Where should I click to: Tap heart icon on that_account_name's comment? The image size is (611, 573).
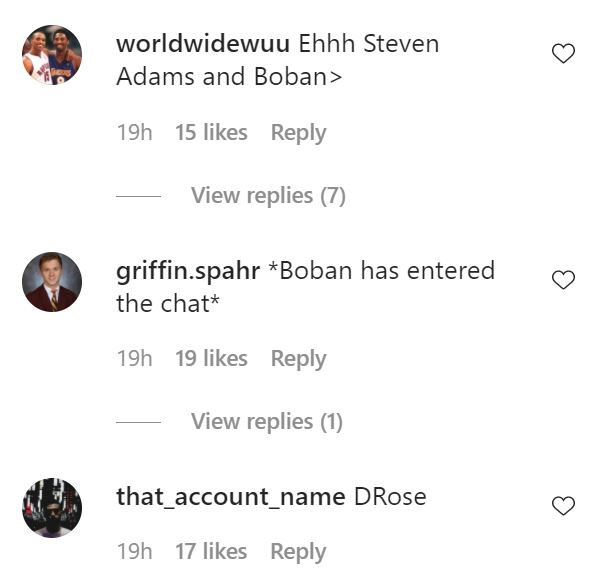pyautogui.click(x=563, y=506)
